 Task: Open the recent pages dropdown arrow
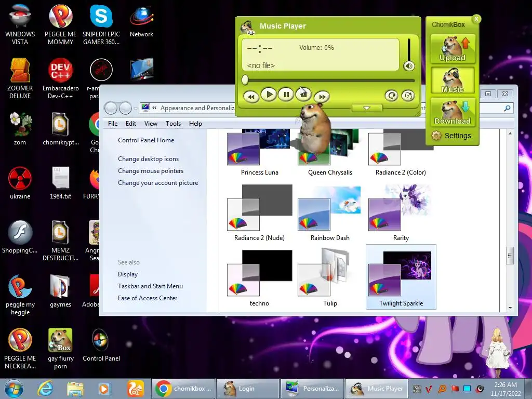pyautogui.click(x=136, y=109)
